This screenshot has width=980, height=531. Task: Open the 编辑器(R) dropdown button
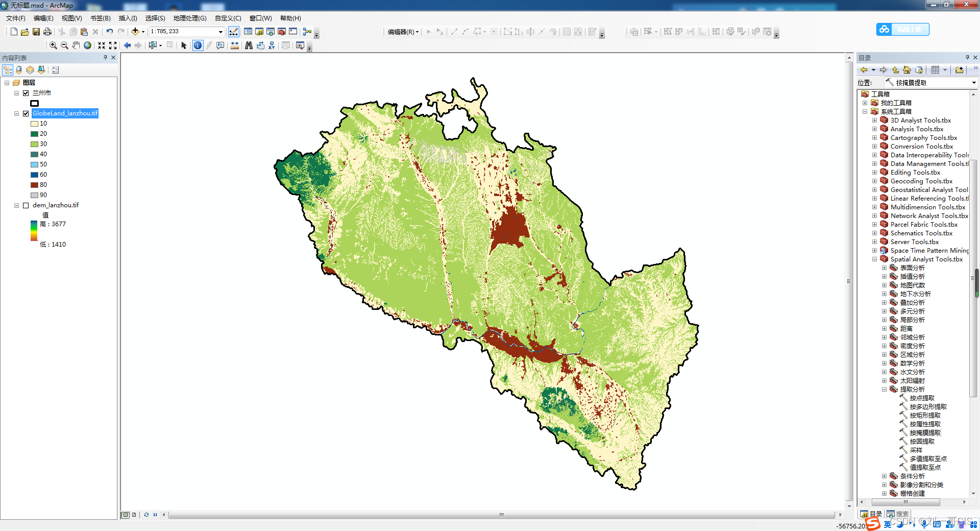point(403,32)
